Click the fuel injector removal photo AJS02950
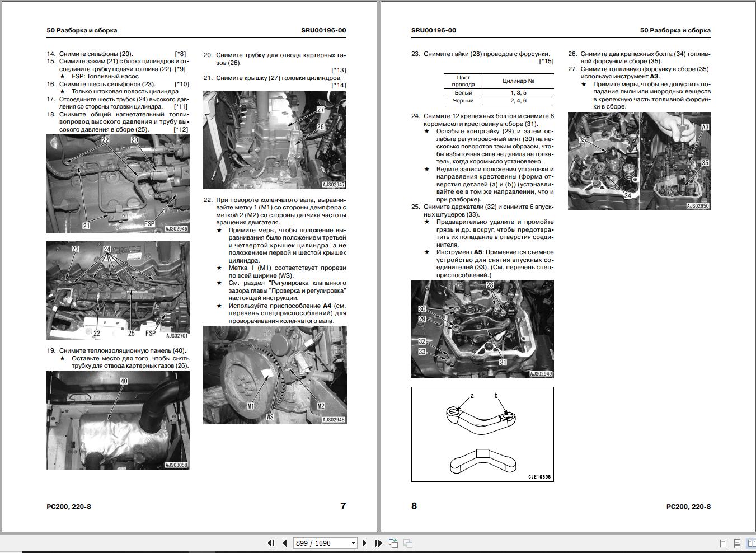 639,161
